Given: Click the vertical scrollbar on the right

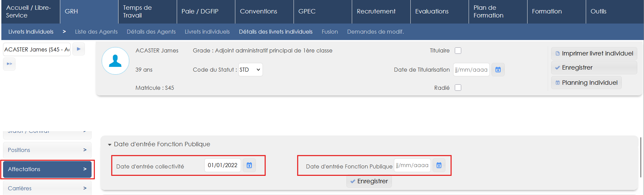Looking at the screenshot, I should point(641,157).
